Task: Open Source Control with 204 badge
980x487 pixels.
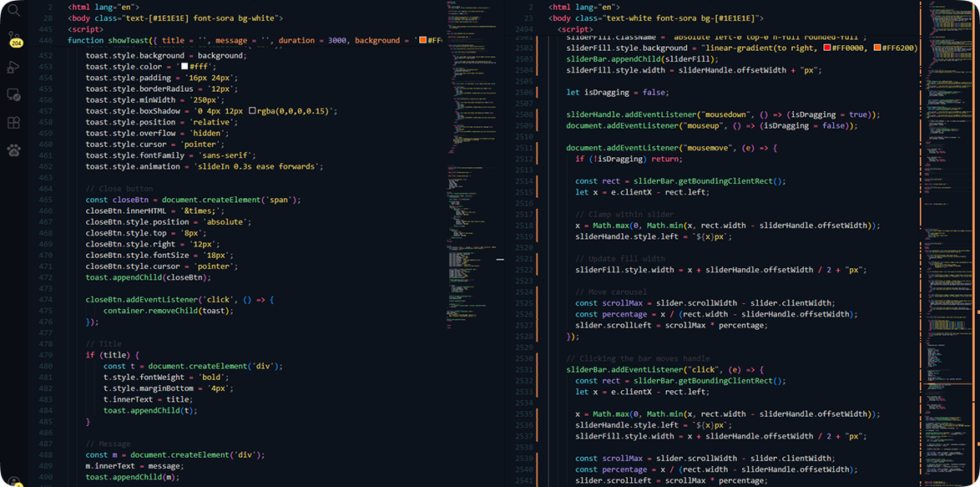Action: pos(13,38)
